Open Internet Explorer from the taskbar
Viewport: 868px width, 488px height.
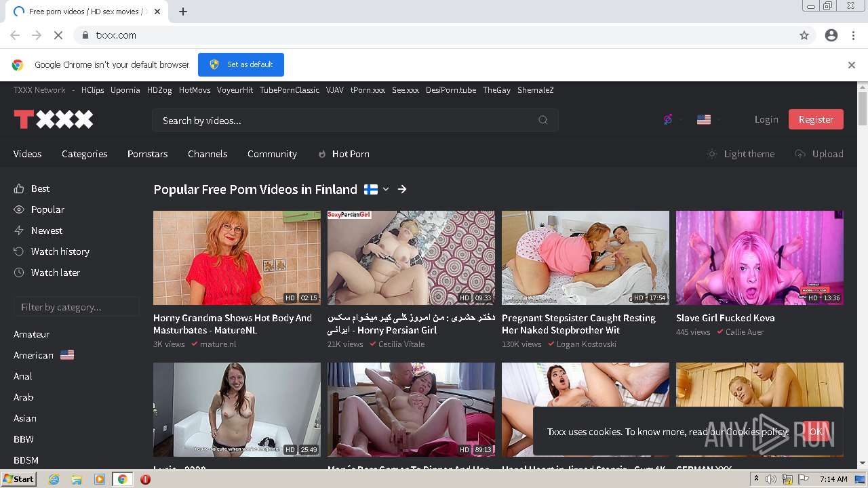[x=54, y=479]
